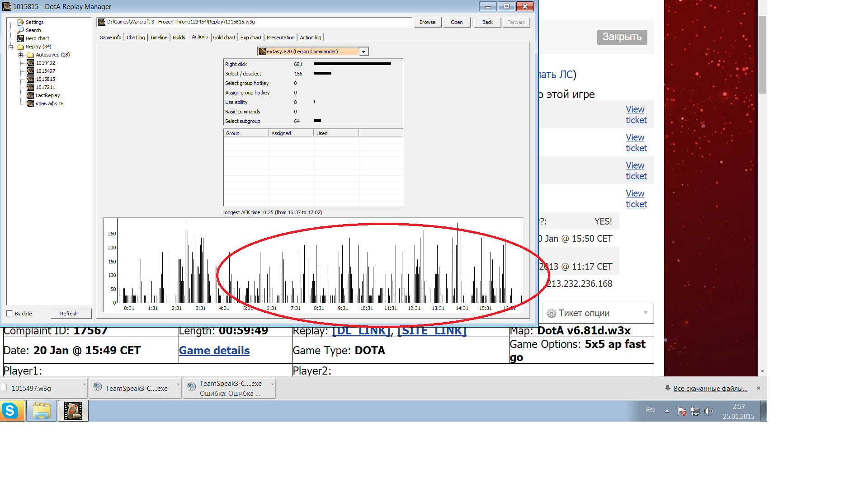Click DotA Replay Manager taskbar icon
868x488 pixels.
(73, 411)
